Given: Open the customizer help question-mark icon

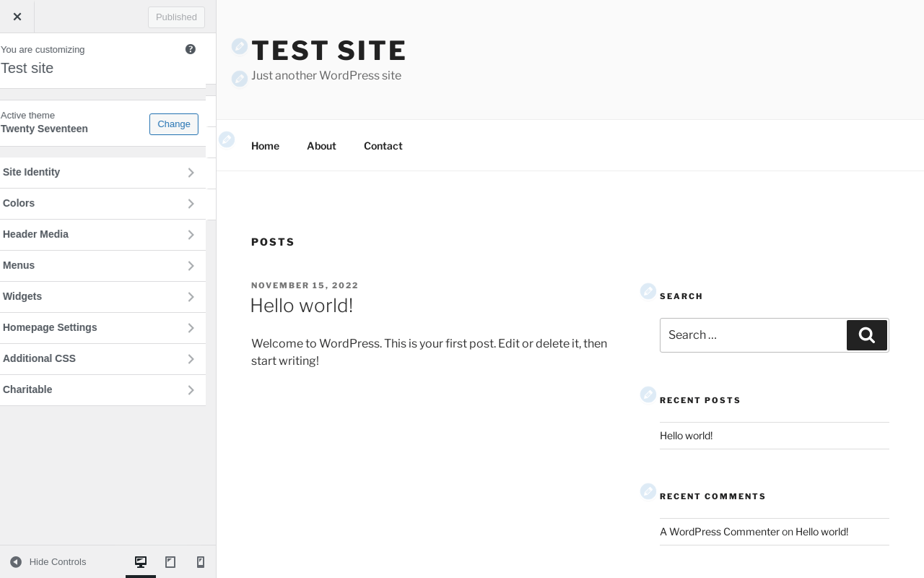Looking at the screenshot, I should click(191, 49).
